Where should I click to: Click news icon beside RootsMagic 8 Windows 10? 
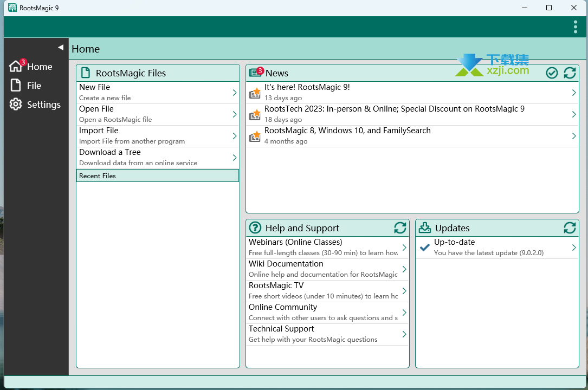coord(255,136)
